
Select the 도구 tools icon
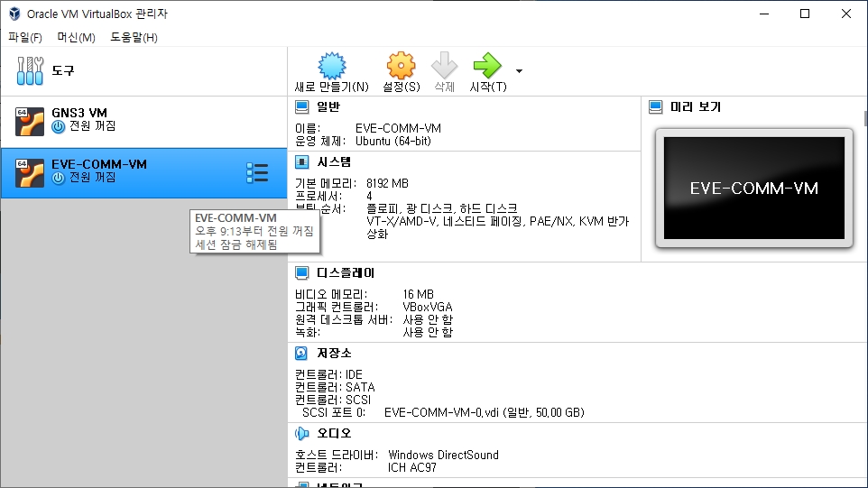[30, 71]
